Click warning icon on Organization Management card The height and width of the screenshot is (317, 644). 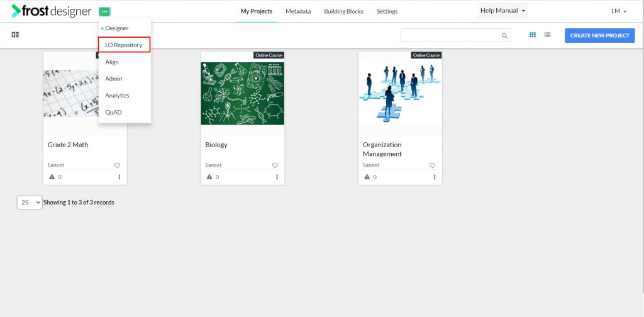click(367, 177)
